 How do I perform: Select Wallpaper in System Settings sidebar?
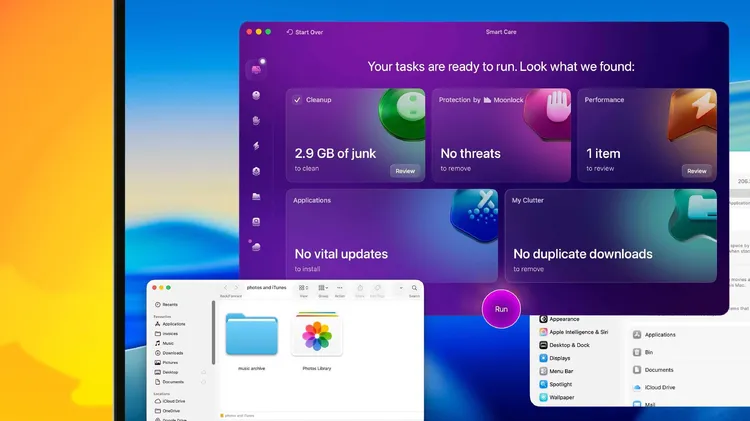coord(561,397)
